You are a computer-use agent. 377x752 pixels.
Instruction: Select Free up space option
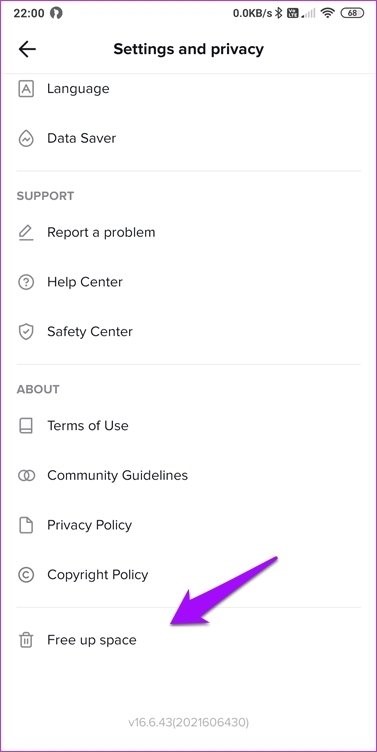(x=188, y=640)
